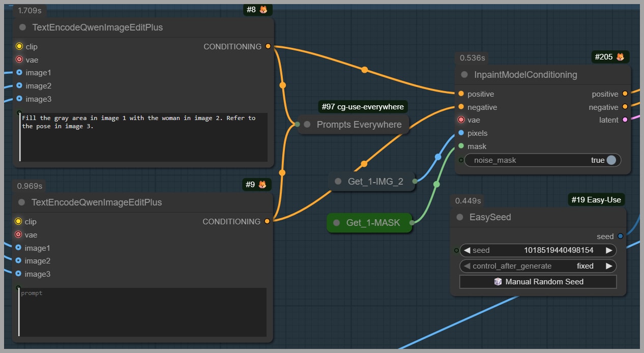This screenshot has width=644, height=353.
Task: Click the Prompts Everywhere node title
Action: 359,125
